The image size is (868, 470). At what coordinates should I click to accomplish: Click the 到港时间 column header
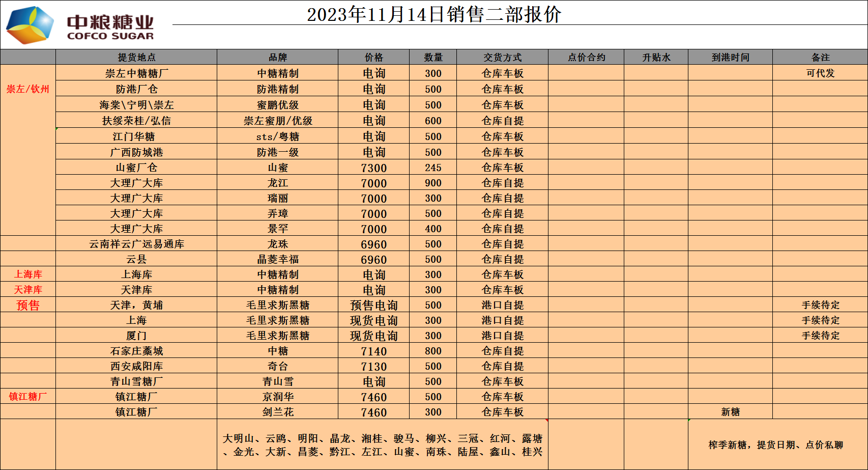[x=730, y=58]
